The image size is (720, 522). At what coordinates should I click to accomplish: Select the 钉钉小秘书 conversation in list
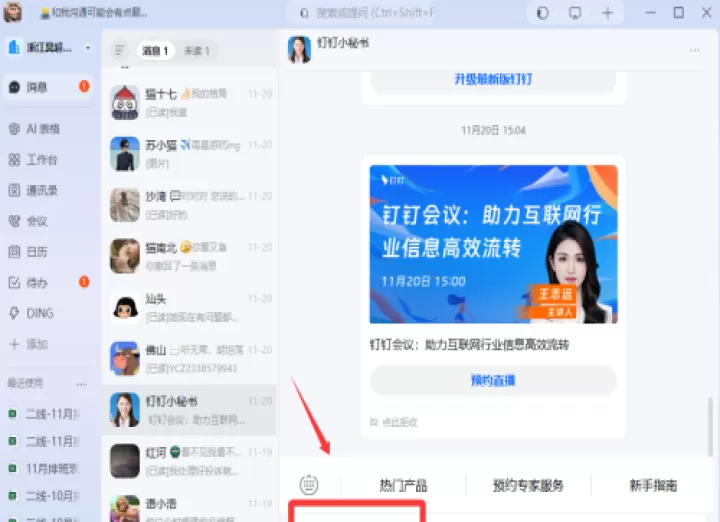point(189,410)
